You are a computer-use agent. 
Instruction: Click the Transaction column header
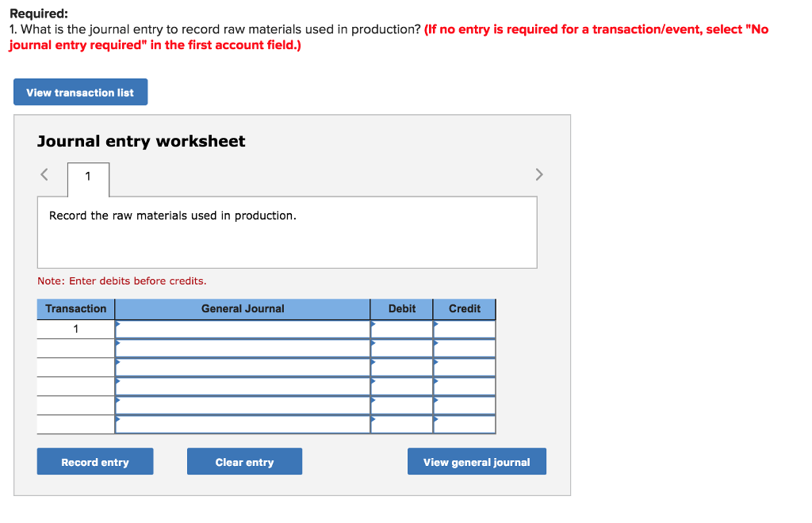75,309
